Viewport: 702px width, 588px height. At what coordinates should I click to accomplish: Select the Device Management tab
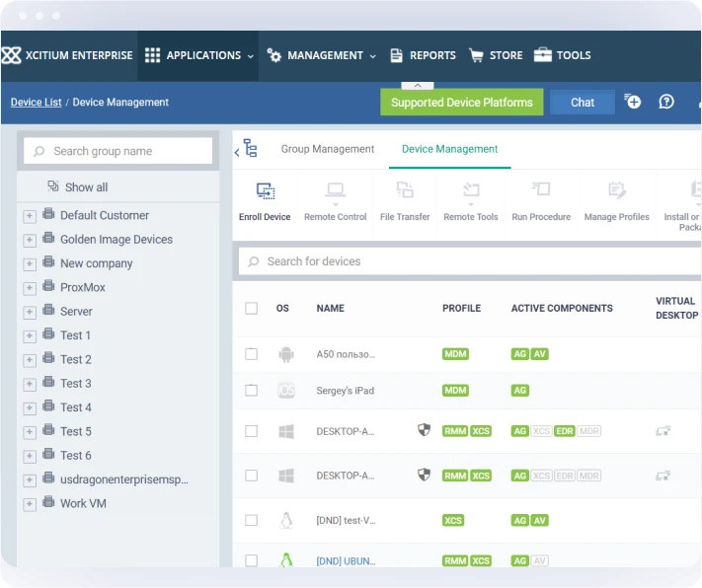click(x=449, y=149)
